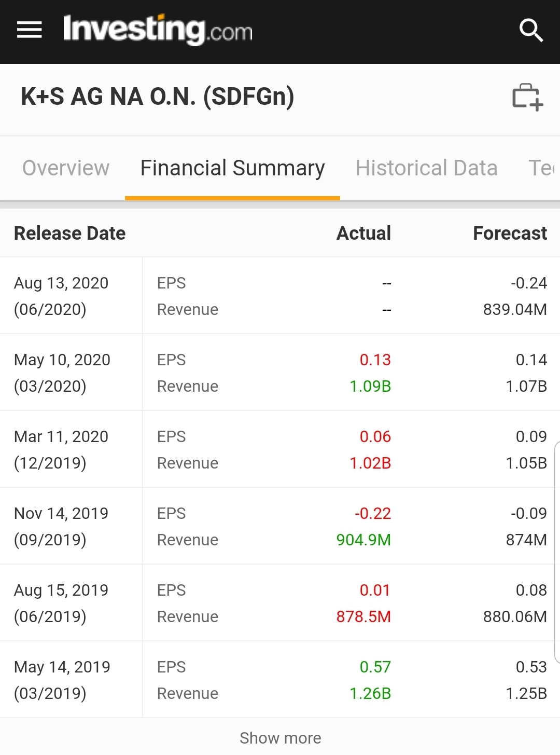Viewport: 560px width, 755px height.
Task: Click the add to portfolio briefcase icon
Action: pyautogui.click(x=527, y=97)
